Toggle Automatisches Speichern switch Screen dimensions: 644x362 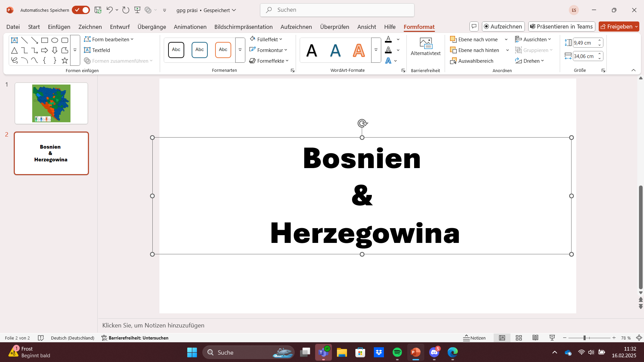pyautogui.click(x=81, y=10)
